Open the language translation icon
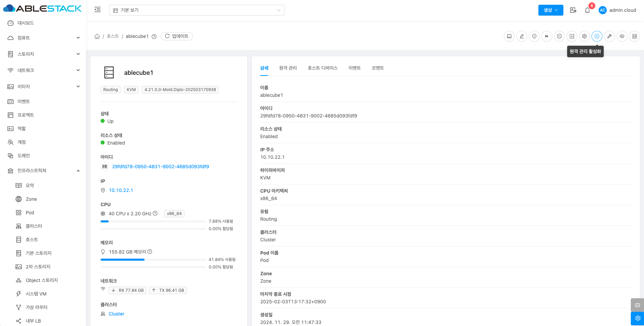The height and width of the screenshot is (326, 644). (x=573, y=10)
